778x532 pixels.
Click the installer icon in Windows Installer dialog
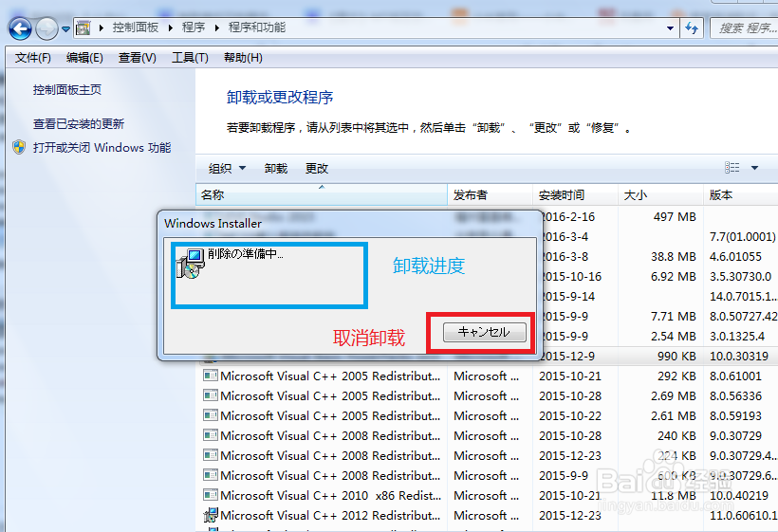click(191, 264)
